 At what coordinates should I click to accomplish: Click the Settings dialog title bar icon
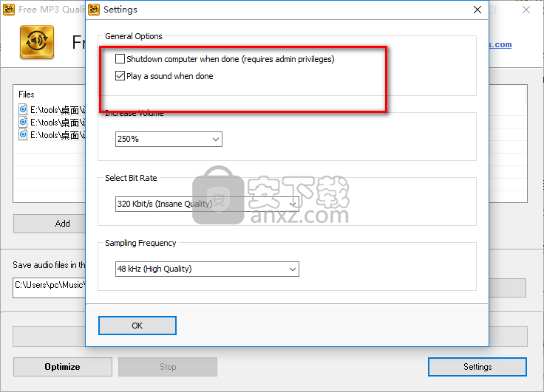point(94,10)
